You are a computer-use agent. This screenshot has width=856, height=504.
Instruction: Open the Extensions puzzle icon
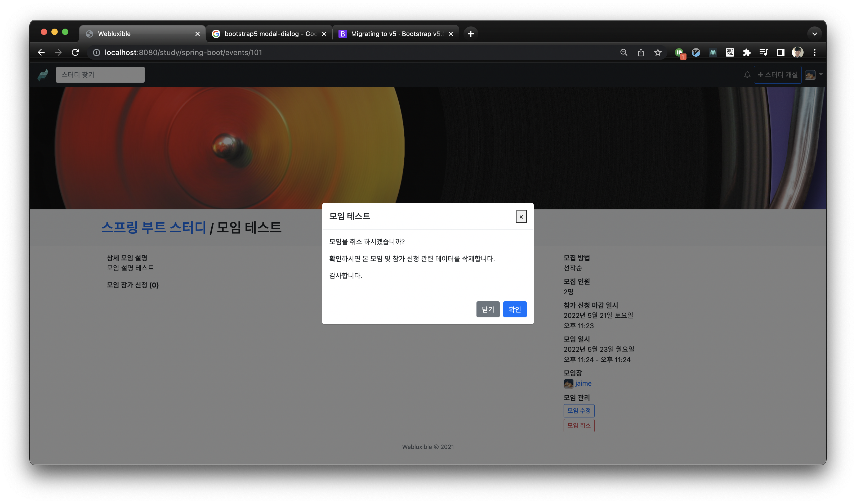pos(747,52)
